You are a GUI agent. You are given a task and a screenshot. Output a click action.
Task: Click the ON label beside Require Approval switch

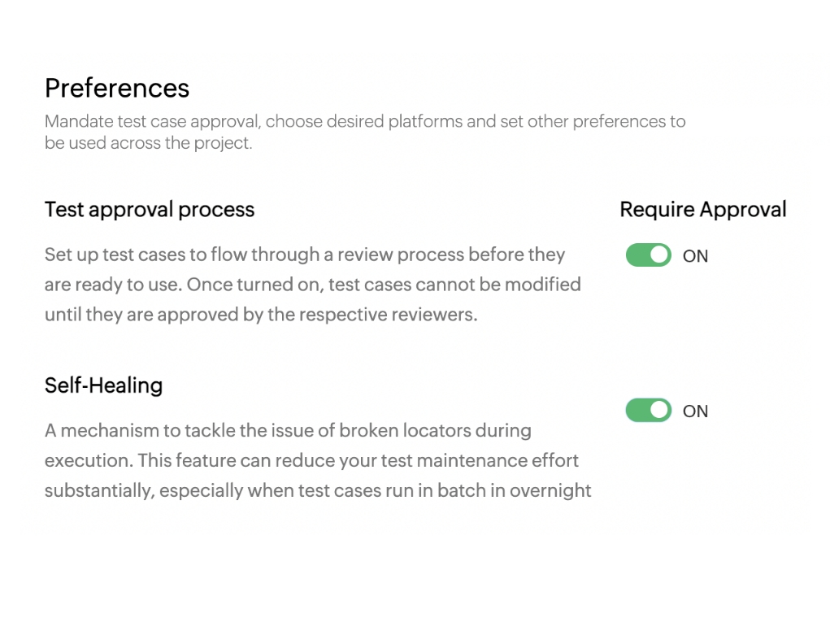[695, 256]
